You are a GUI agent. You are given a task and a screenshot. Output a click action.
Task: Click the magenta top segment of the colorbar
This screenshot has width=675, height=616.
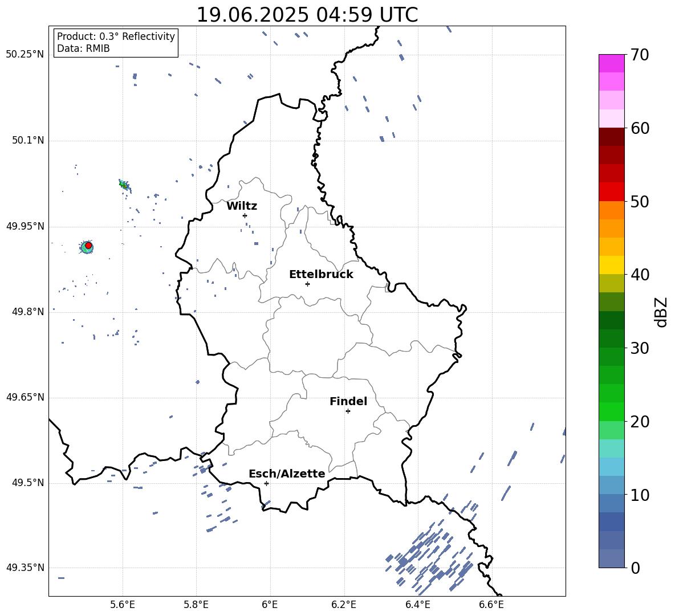click(x=611, y=63)
